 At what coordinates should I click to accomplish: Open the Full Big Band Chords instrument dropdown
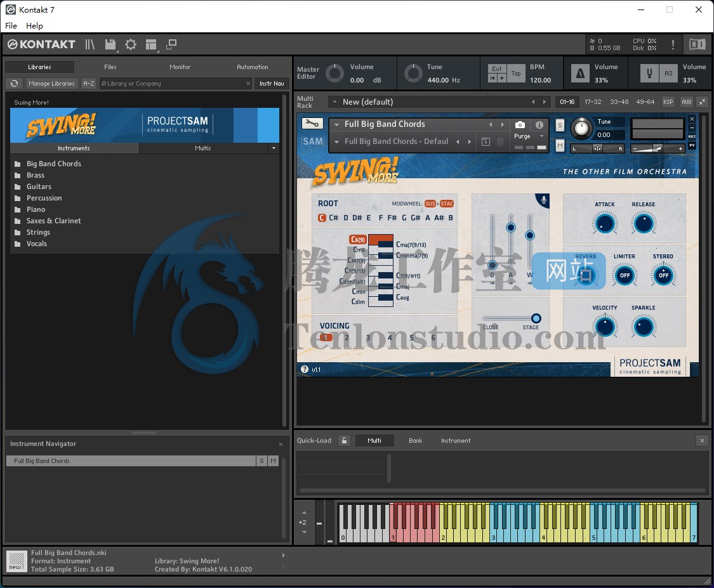tap(336, 124)
